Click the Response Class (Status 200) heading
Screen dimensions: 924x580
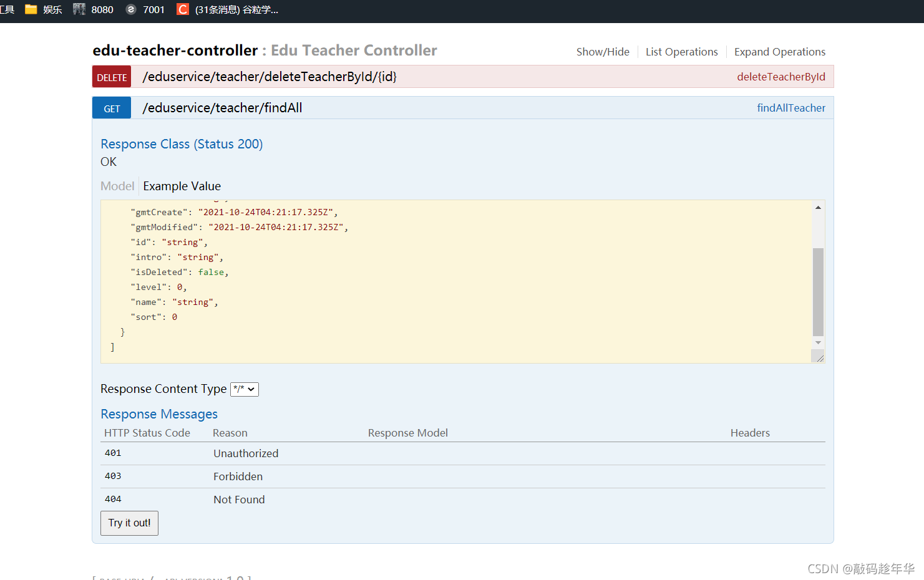pyautogui.click(x=182, y=144)
